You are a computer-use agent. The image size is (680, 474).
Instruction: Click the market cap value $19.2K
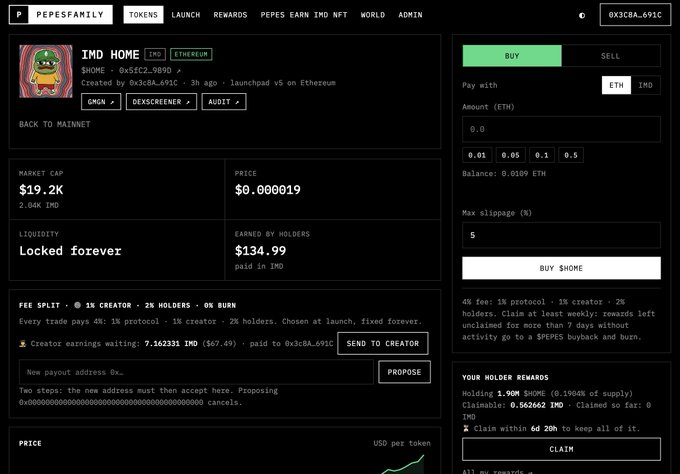(x=41, y=190)
